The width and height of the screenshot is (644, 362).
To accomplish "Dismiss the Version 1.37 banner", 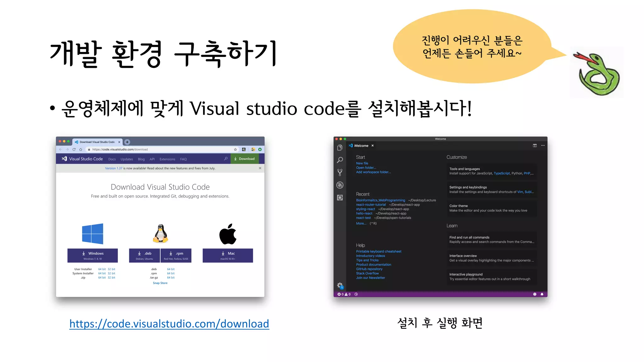I will click(x=260, y=168).
